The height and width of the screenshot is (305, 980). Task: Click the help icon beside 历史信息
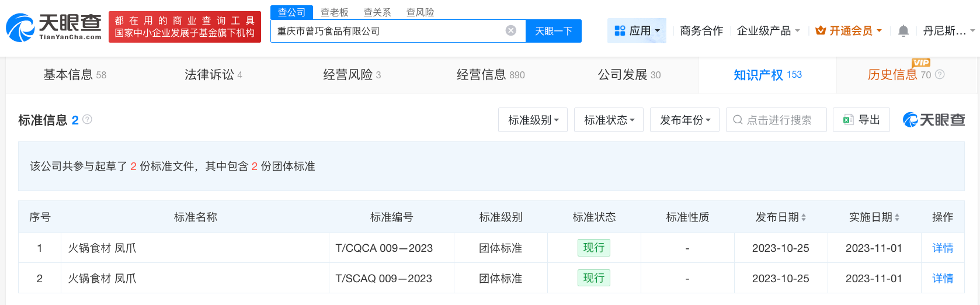click(x=940, y=74)
